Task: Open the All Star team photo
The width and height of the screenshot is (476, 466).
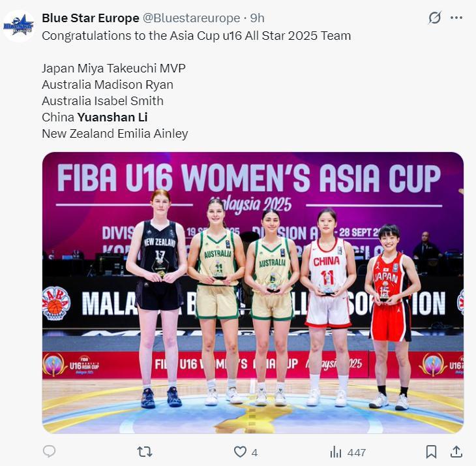Action: (x=252, y=292)
